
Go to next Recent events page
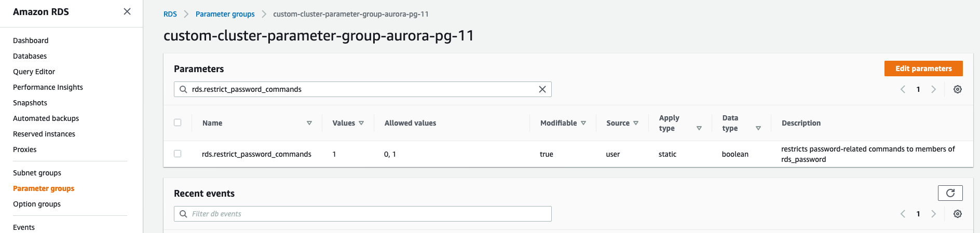coord(934,214)
